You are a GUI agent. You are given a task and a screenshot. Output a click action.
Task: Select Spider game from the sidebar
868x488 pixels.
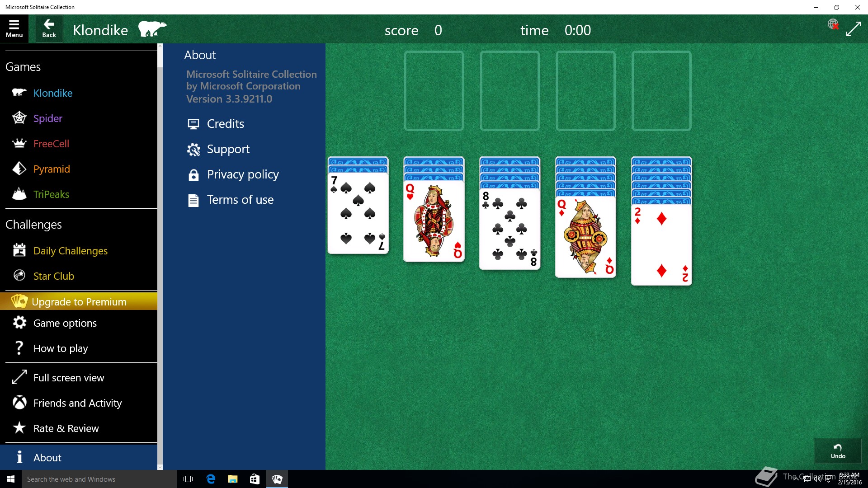48,118
